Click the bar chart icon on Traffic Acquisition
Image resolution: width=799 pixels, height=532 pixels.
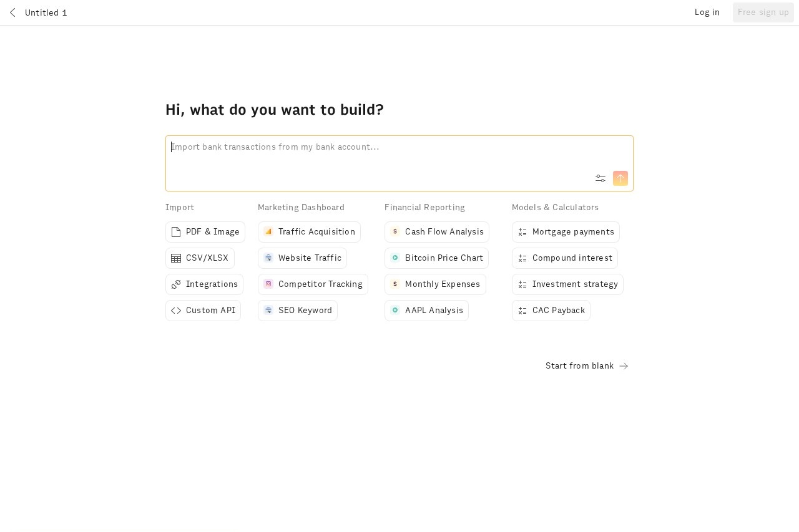coord(268,231)
